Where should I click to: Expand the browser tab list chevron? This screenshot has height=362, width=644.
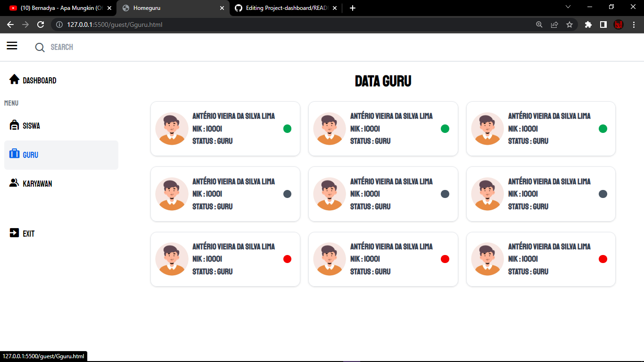coord(568,8)
